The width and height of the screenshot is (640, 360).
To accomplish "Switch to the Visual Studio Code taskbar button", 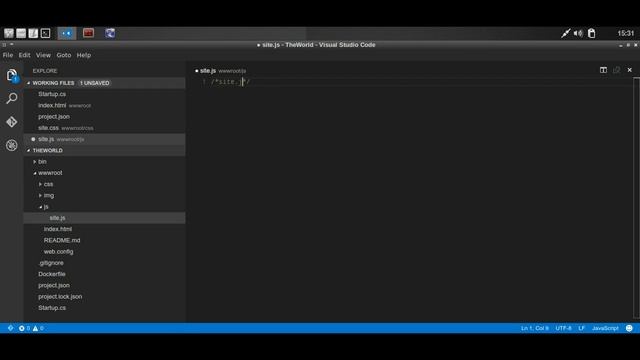I will coord(67,33).
